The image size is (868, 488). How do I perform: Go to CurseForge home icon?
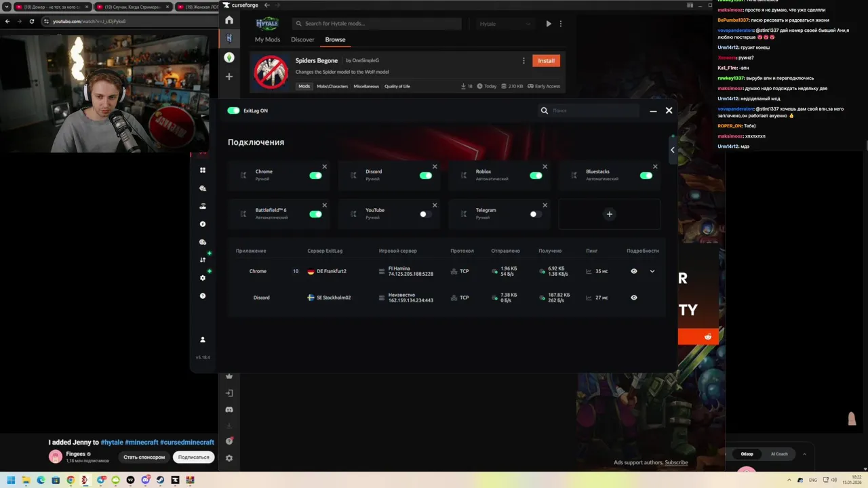229,20
